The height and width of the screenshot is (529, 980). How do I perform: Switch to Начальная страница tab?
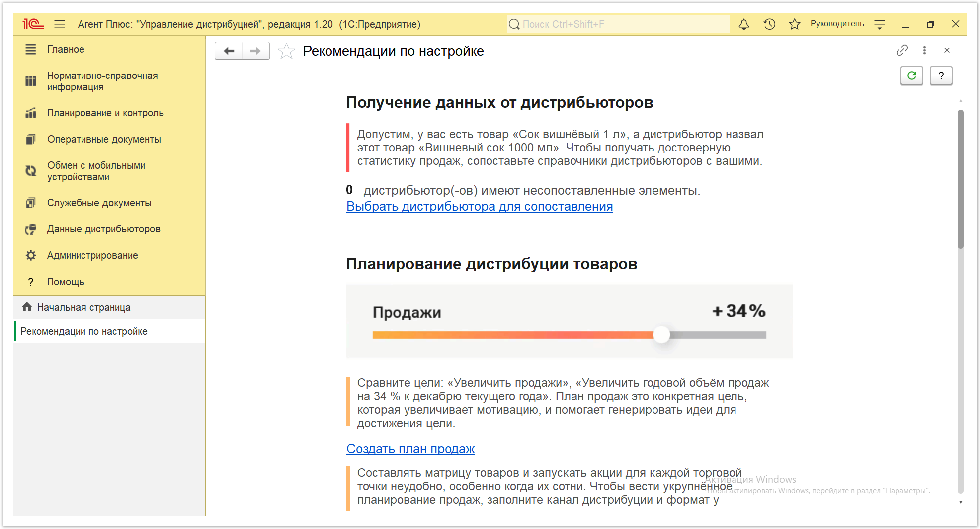pos(109,307)
